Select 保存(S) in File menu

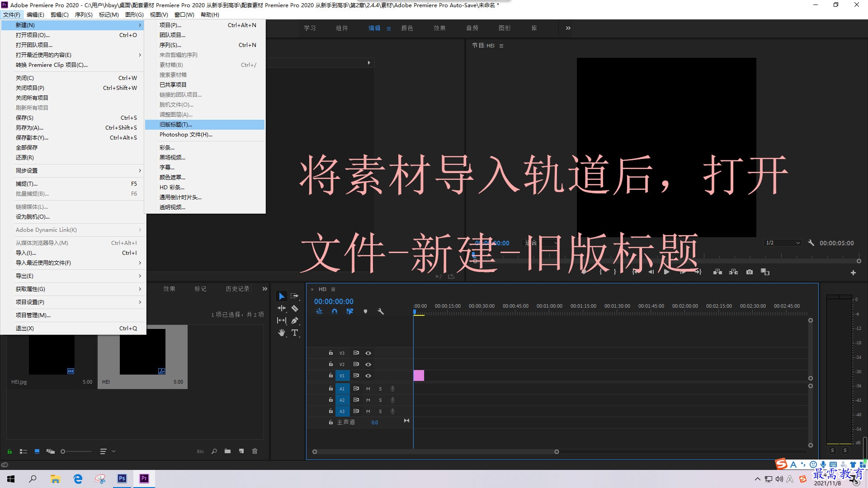coord(73,117)
